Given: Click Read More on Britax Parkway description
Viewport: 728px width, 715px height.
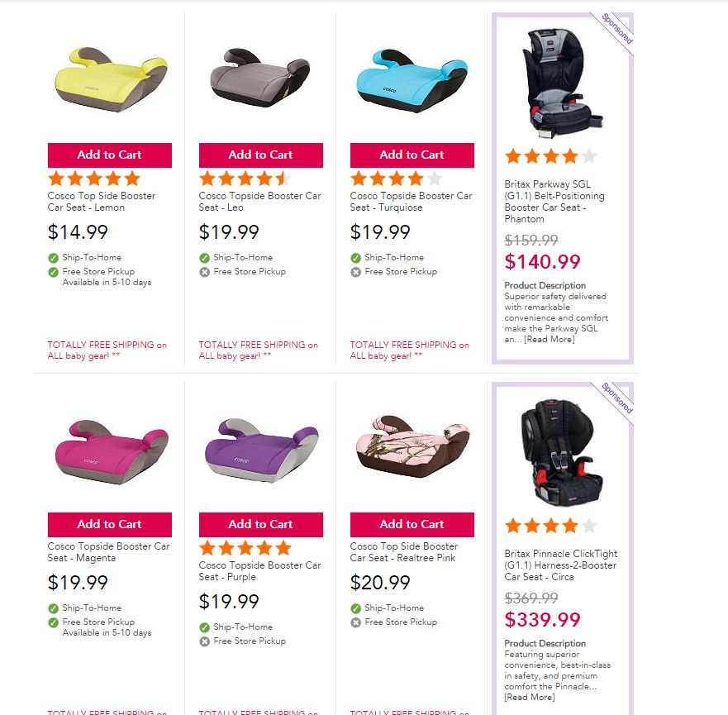Looking at the screenshot, I should click(550, 339).
